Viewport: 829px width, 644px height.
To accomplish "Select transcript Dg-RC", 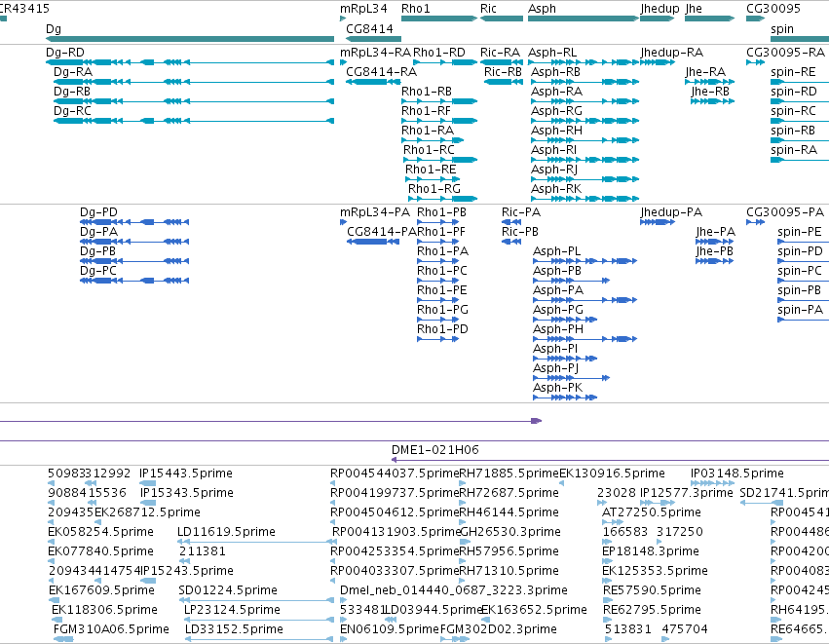I will pos(194,121).
